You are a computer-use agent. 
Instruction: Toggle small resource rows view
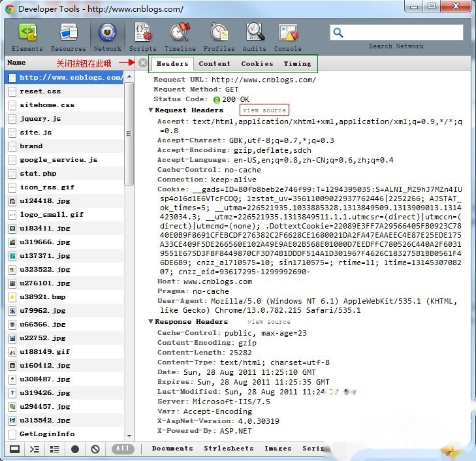(x=55, y=449)
